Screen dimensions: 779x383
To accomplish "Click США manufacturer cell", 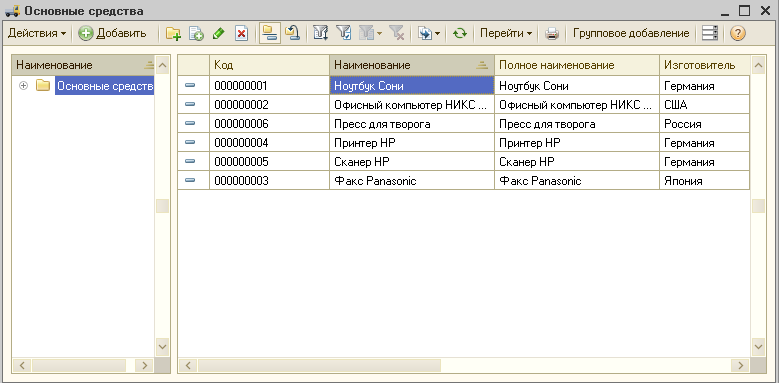I will (x=704, y=104).
